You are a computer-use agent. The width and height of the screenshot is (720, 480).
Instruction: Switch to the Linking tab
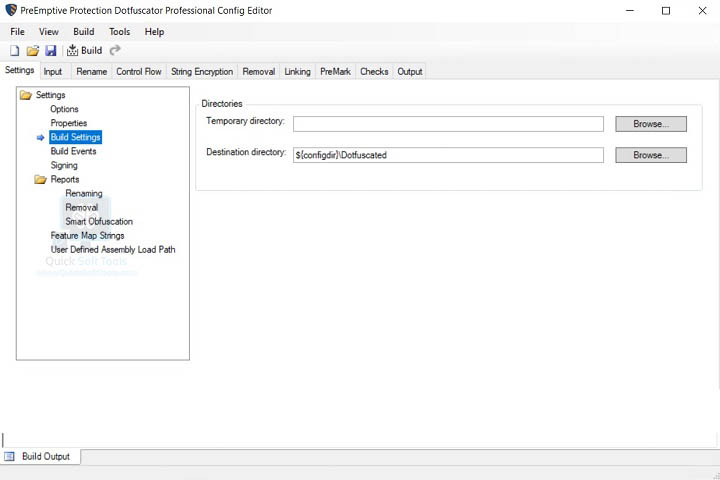coord(297,72)
